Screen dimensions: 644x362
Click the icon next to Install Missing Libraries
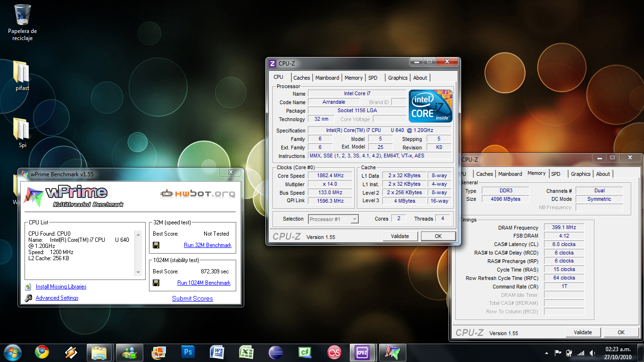(x=28, y=287)
